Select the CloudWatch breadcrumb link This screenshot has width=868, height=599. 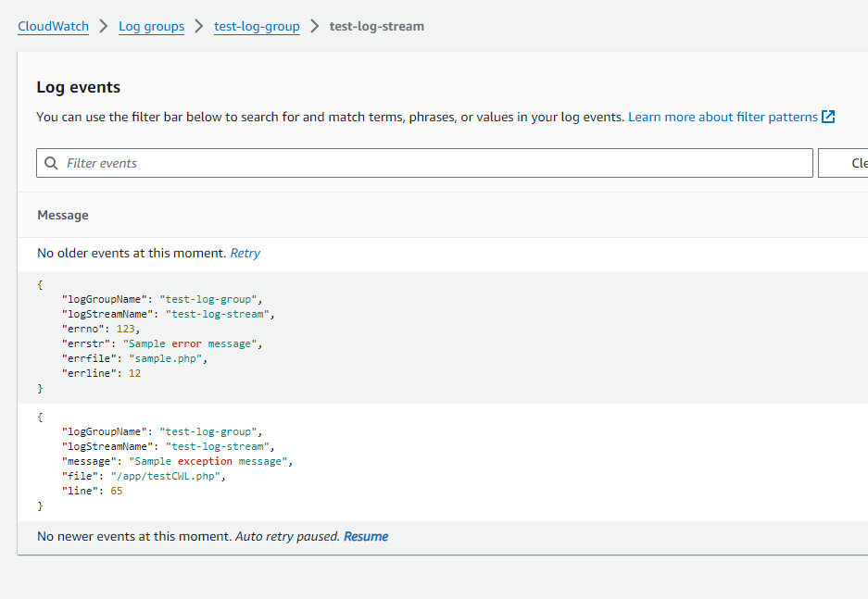(52, 26)
